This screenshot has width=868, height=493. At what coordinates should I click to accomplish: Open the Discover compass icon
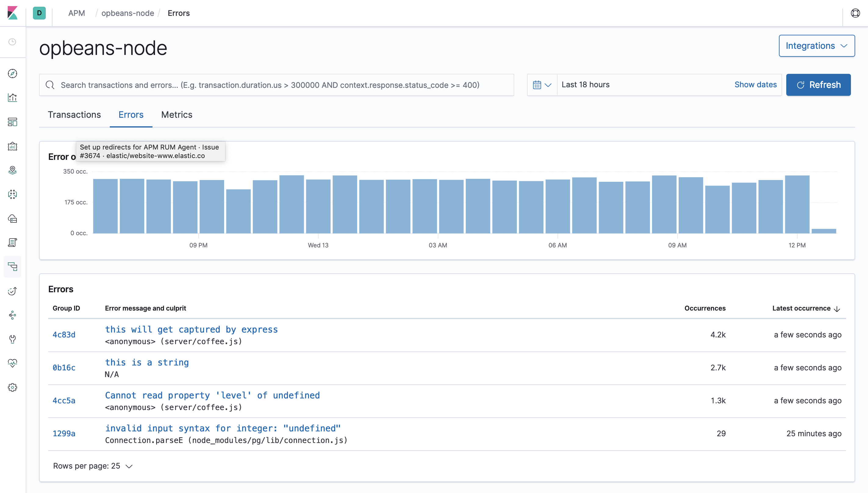pos(13,74)
